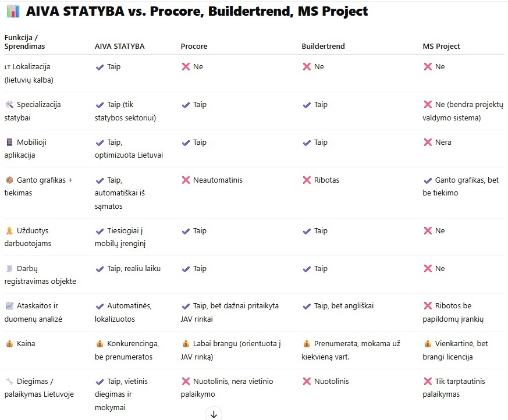508x420 pixels.
Task: Click the red X next to Nuotolinis under Buildertrend
Action: 307,381
